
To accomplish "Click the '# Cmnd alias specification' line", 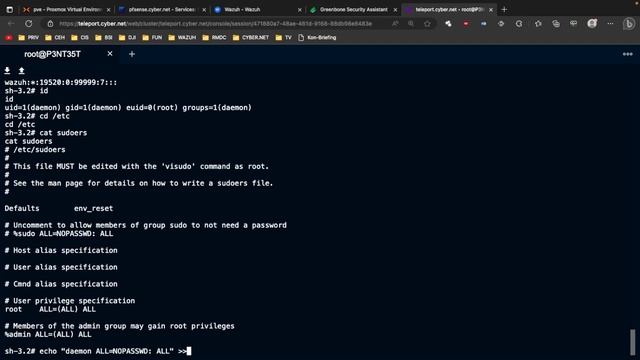I will (61, 284).
